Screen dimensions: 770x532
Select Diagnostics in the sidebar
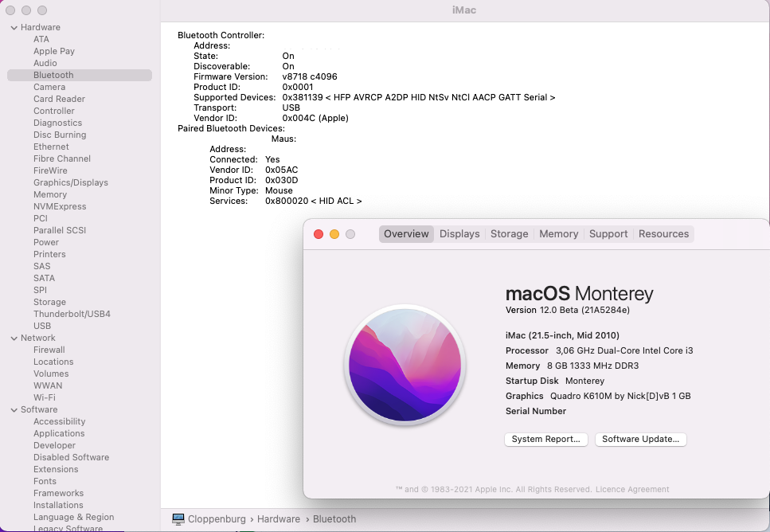tap(58, 123)
